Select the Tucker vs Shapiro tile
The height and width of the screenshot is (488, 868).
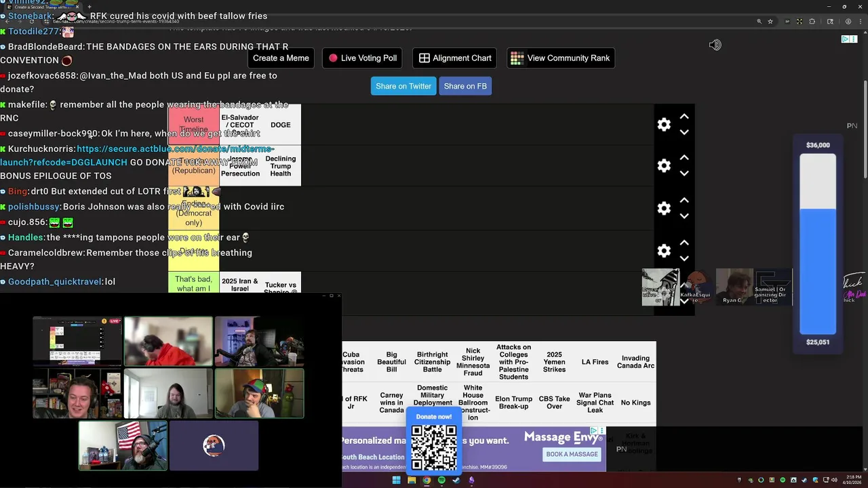[281, 283]
